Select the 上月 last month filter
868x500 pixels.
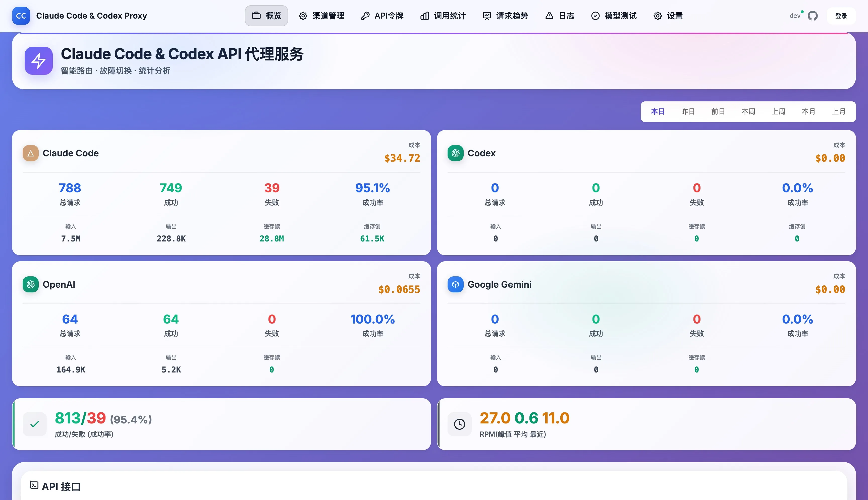point(838,112)
